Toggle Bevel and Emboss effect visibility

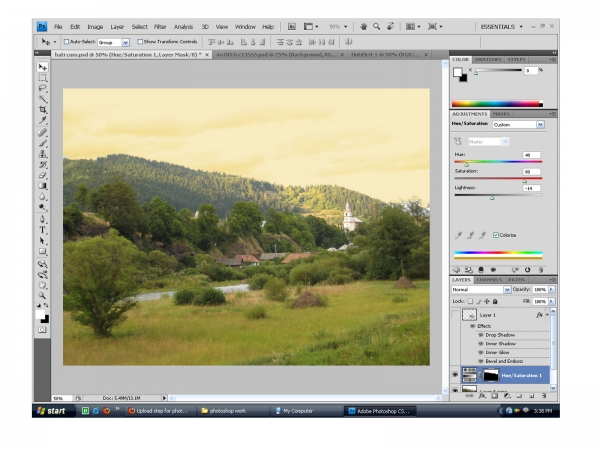tap(481, 362)
